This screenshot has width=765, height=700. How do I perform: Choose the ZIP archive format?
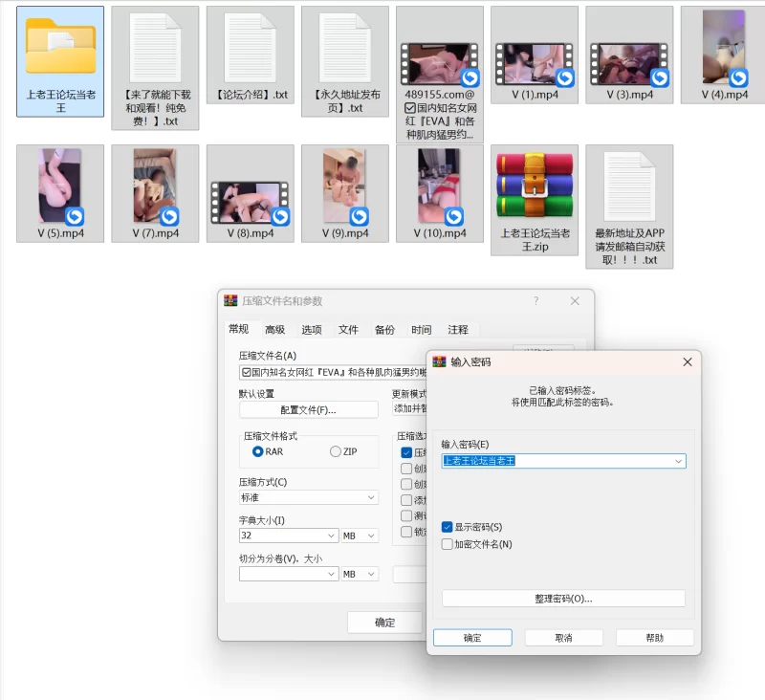click(x=336, y=451)
